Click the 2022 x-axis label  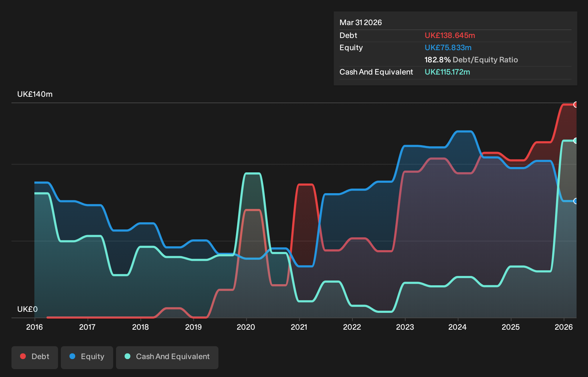tap(352, 327)
